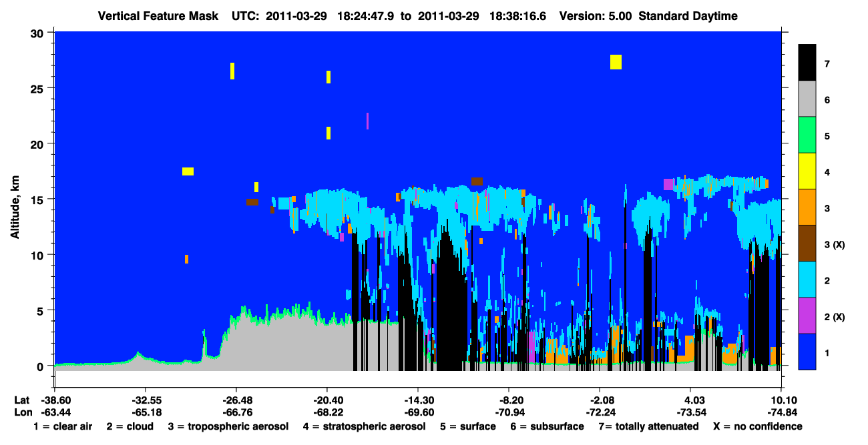Click the legend text '3 = tropospheric aerosol'
Screen dimensions: 868x445
click(228, 426)
